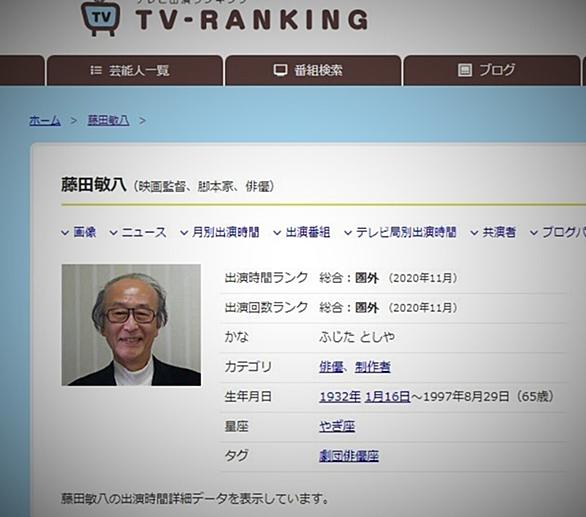The image size is (586, 517).
Task: Click chevron before ブログ anchor link
Action: (533, 233)
